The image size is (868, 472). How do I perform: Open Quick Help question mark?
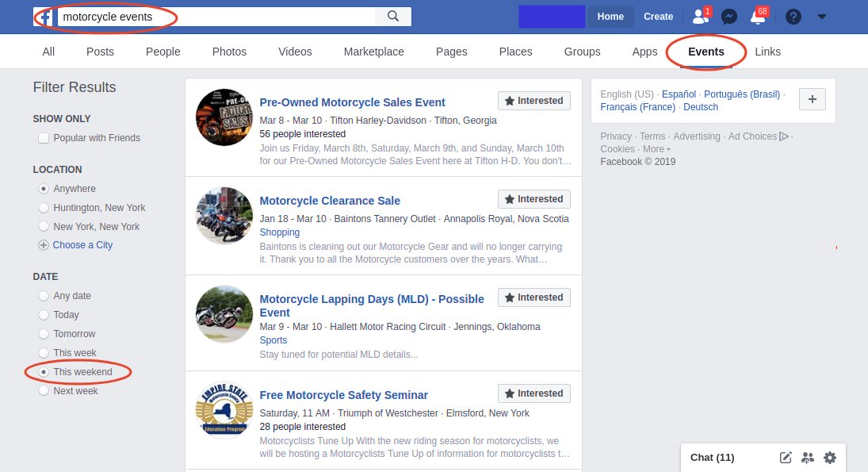point(793,17)
